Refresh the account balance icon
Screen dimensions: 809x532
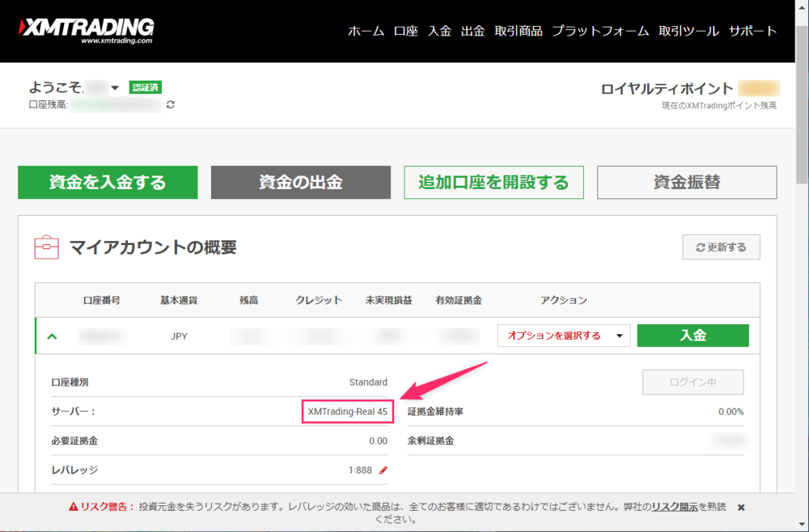(170, 104)
